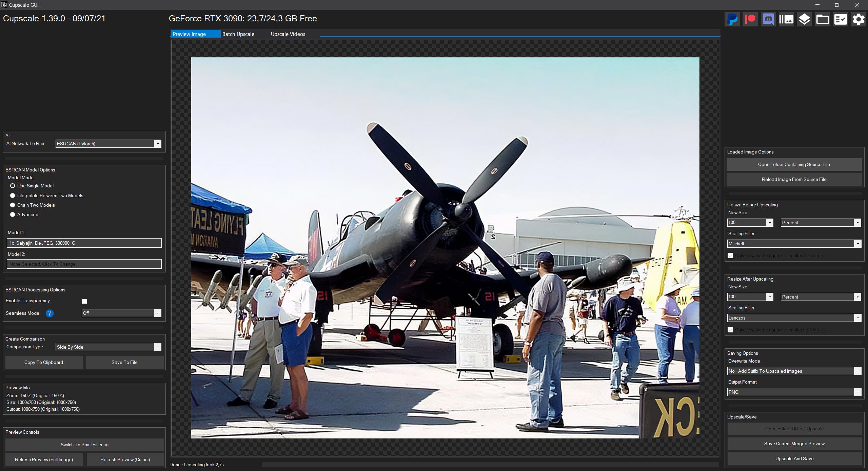Open the checklist log icon

[x=841, y=19]
